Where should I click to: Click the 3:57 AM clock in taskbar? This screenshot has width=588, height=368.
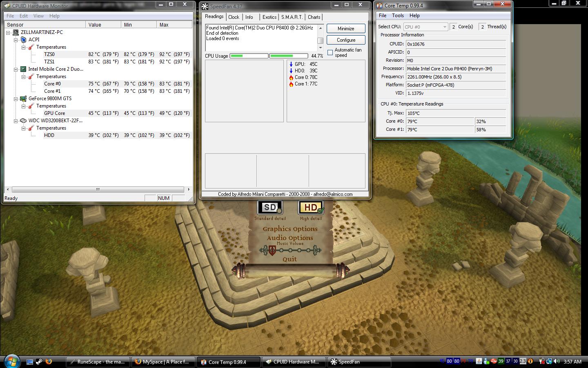572,362
